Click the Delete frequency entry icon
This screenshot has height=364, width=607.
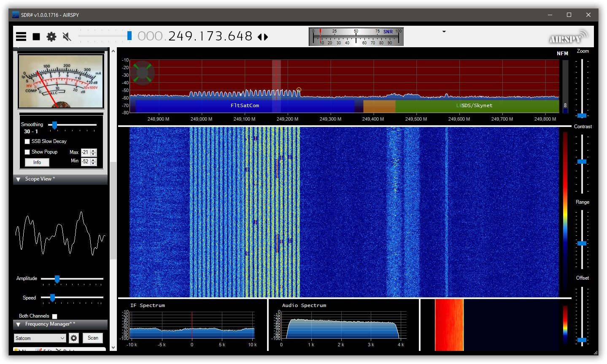click(59, 349)
